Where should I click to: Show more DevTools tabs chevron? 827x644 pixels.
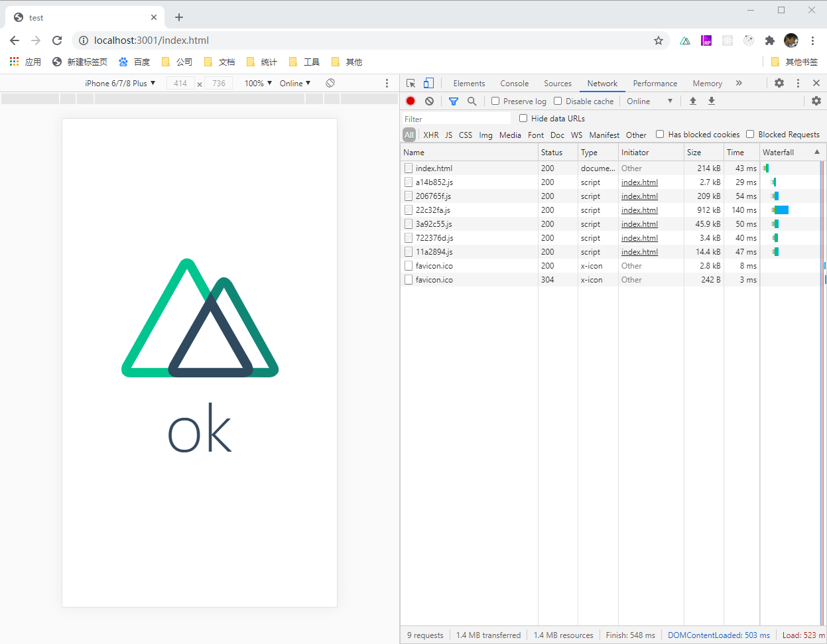pos(739,83)
